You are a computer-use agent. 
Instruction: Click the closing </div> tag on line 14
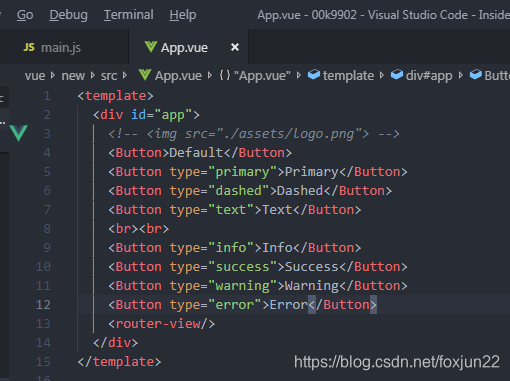[115, 343]
